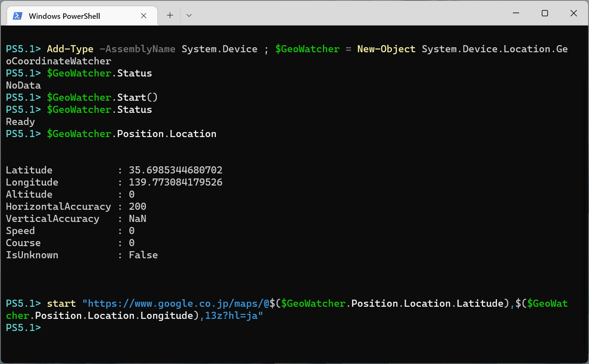Viewport: 589px width, 364px height.
Task: Expand the terminal profiles dropdown chevron
Action: click(x=189, y=15)
